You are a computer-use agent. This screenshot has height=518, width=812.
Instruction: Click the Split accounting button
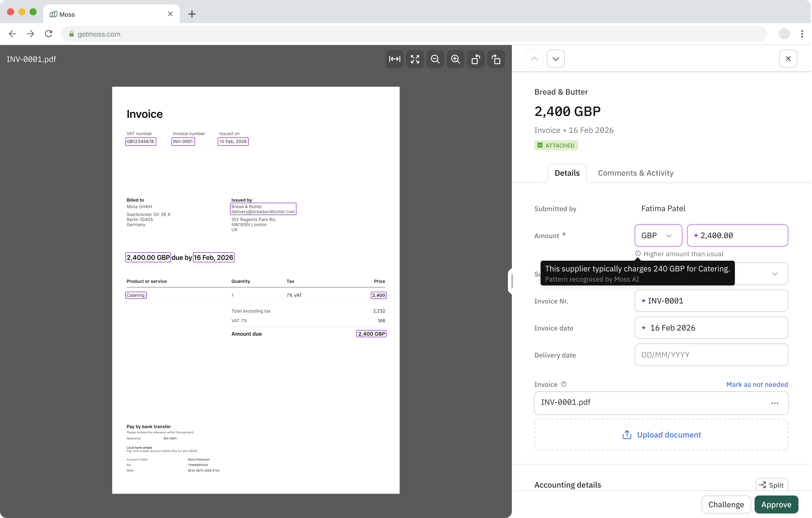771,485
